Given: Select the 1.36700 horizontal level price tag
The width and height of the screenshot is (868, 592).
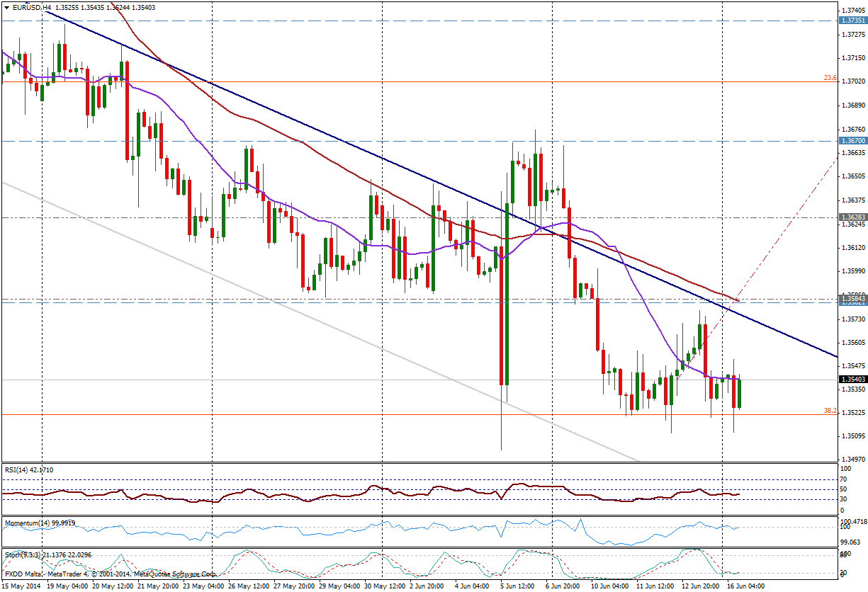Looking at the screenshot, I should click(x=853, y=141).
